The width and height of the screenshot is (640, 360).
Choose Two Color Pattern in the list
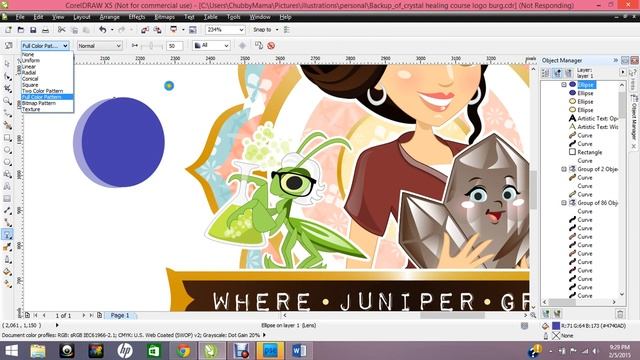[x=47, y=91]
